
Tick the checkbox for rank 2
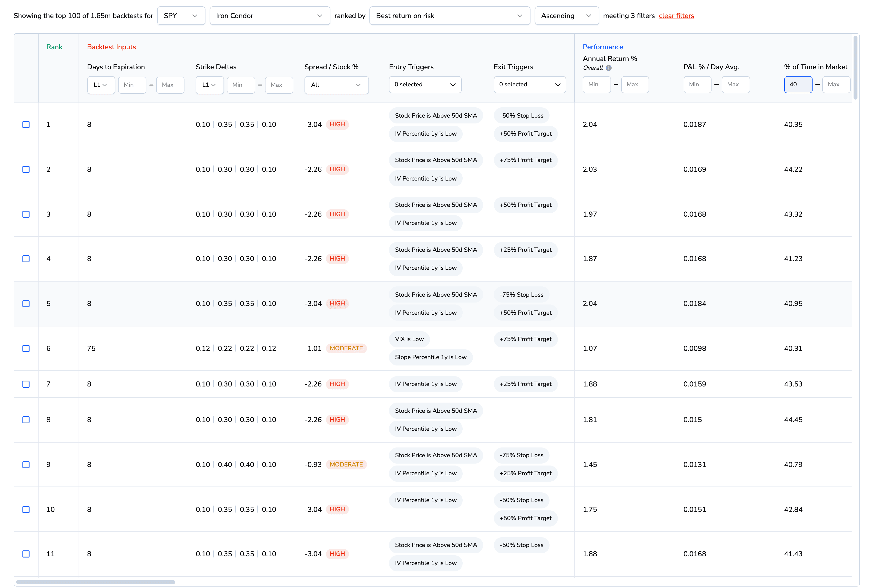tap(26, 170)
